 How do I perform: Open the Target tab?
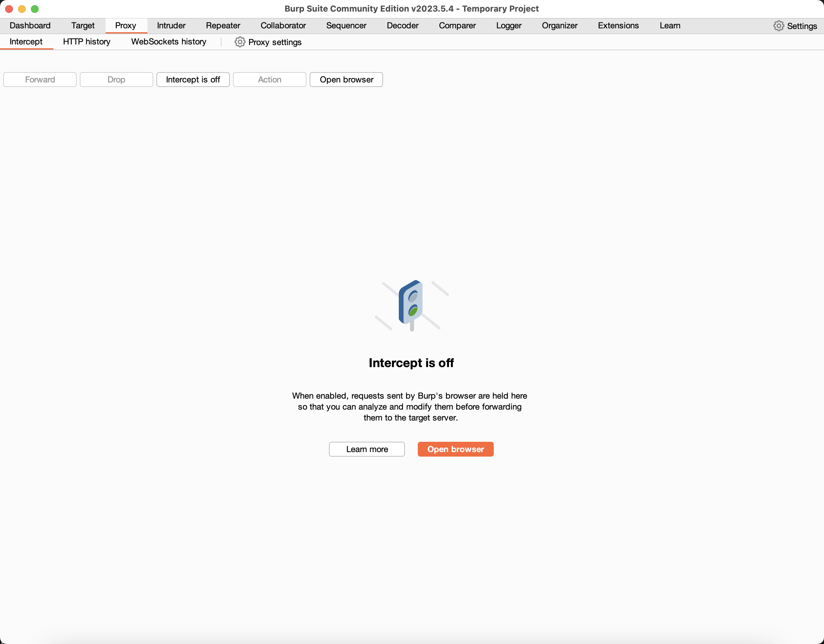point(83,26)
